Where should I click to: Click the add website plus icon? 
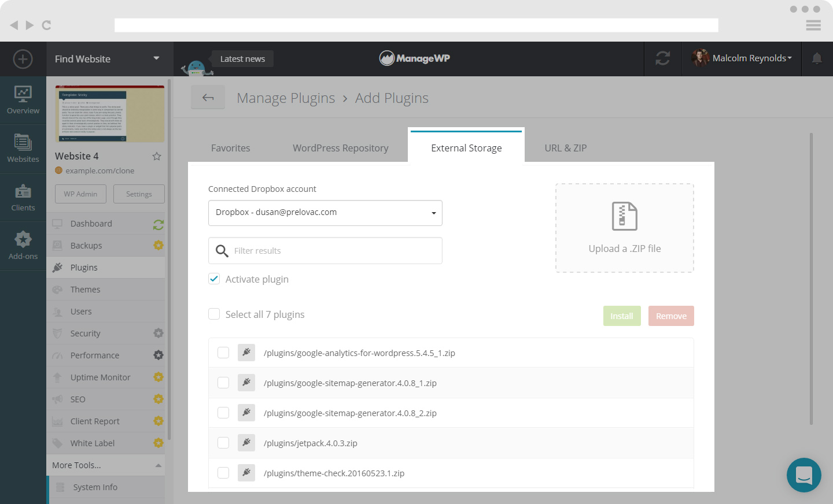point(23,59)
